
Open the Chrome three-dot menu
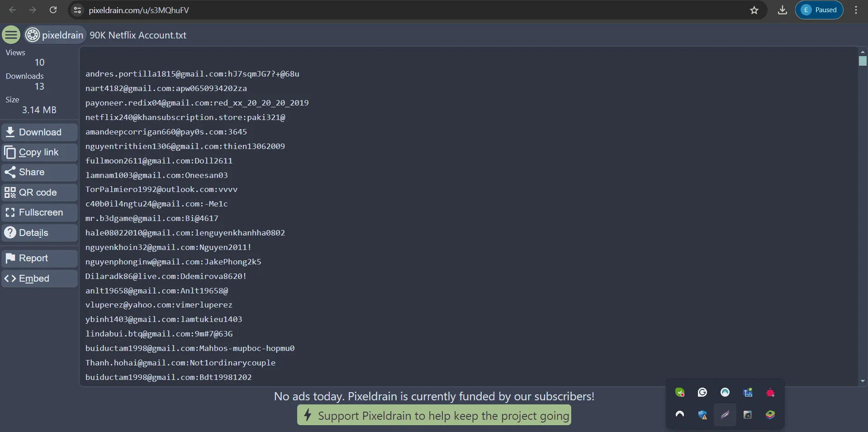pos(856,10)
